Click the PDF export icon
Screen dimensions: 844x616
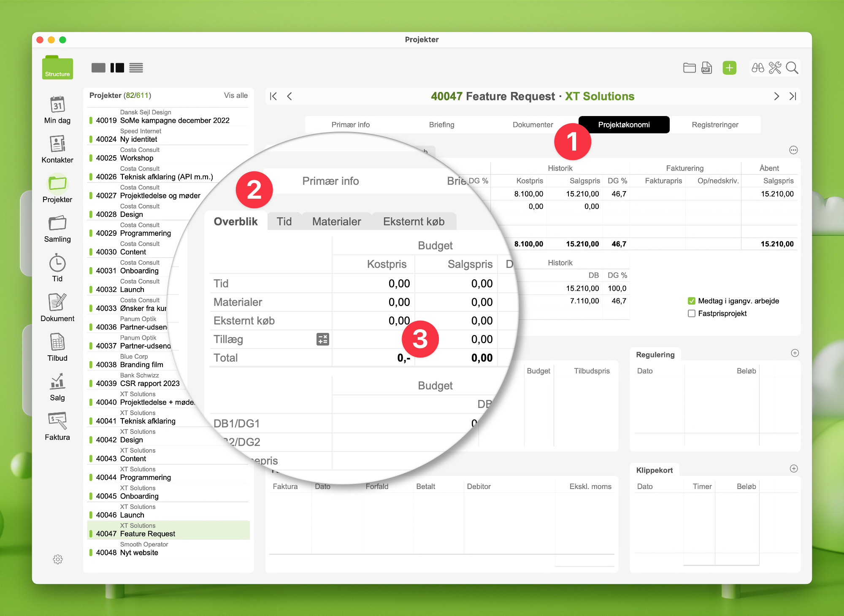click(706, 68)
